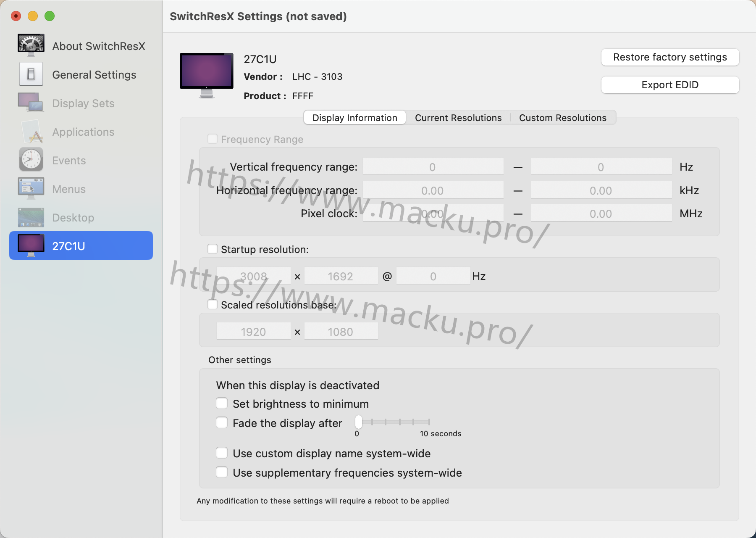Enable Scaled resolutions base checkbox
This screenshot has height=538, width=756.
click(213, 304)
